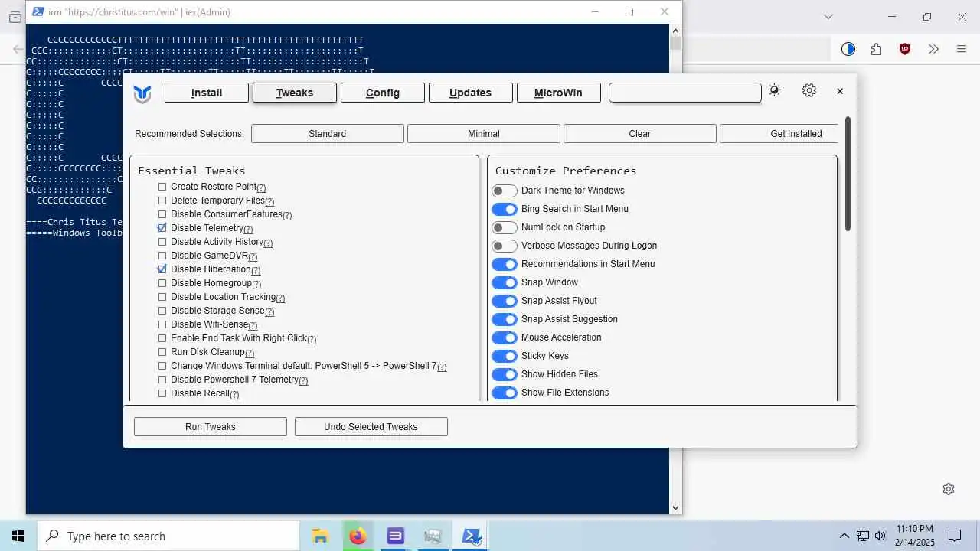Open File Explorer from taskbar
The image size is (980, 551).
(x=319, y=536)
